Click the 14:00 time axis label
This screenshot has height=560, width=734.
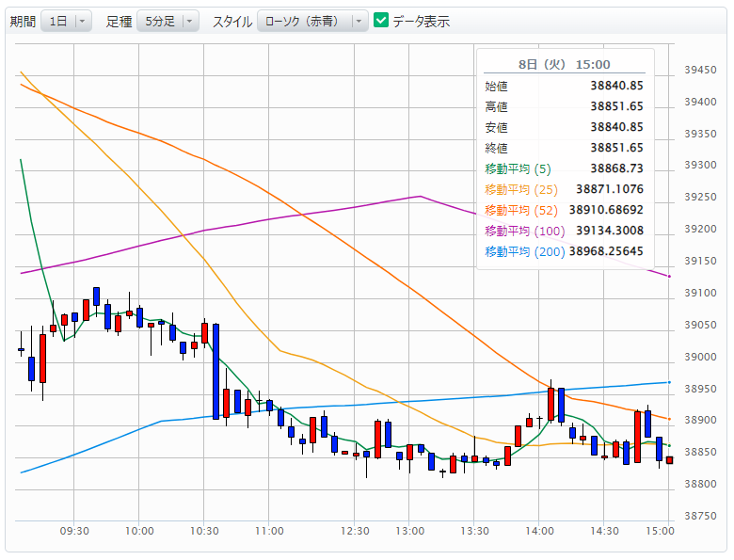[x=538, y=531]
